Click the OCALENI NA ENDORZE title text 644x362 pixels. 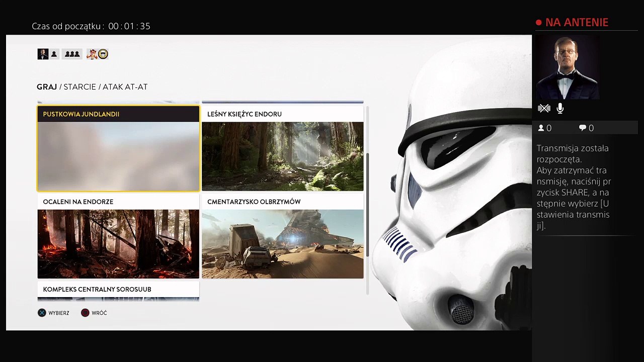tap(78, 202)
